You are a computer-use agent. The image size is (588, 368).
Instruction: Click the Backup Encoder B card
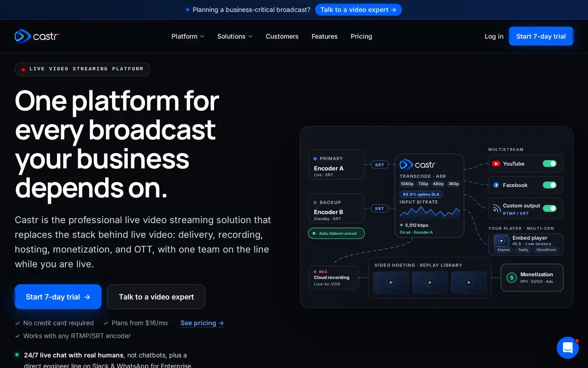pos(336,208)
